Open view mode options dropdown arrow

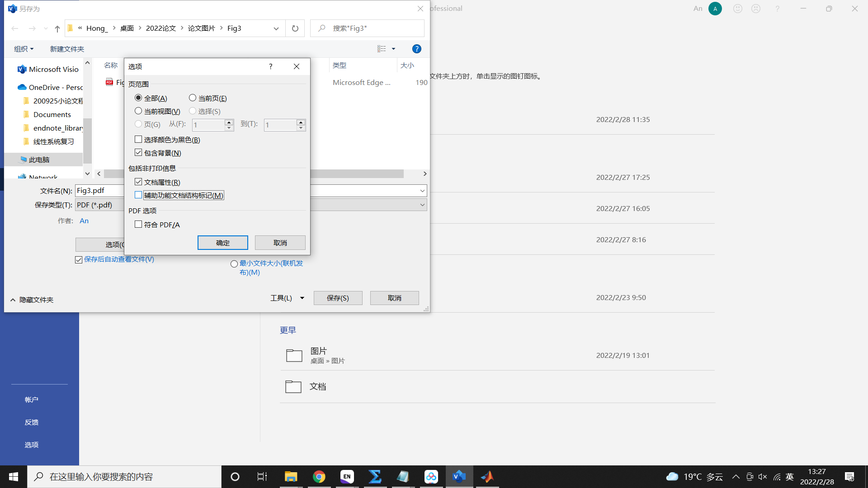click(x=393, y=49)
